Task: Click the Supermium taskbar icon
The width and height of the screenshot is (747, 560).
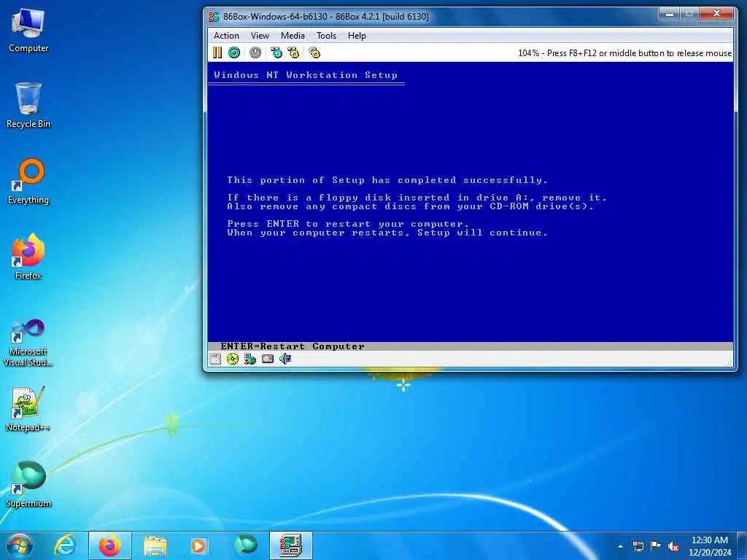Action: 246,545
